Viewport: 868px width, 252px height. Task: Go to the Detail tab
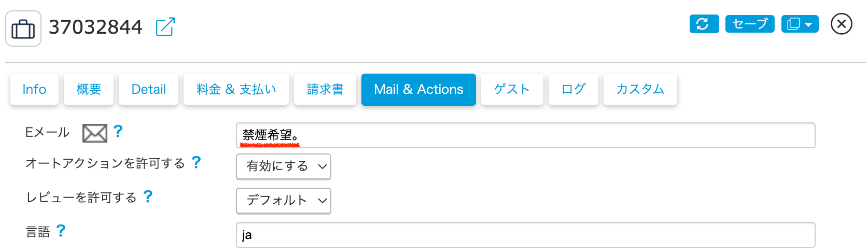coord(148,90)
